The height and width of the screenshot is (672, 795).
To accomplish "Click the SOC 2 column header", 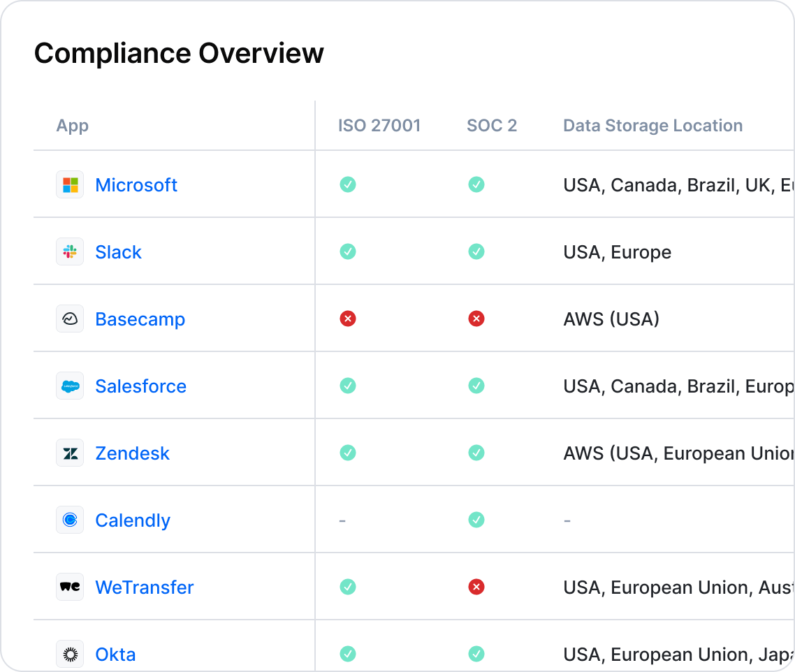I will tap(492, 125).
